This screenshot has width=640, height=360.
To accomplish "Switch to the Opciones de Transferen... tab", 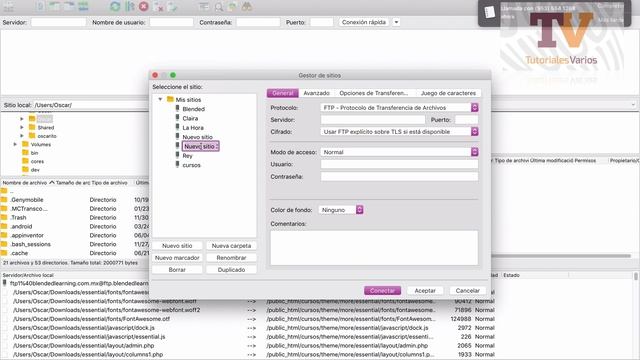I will (x=373, y=93).
